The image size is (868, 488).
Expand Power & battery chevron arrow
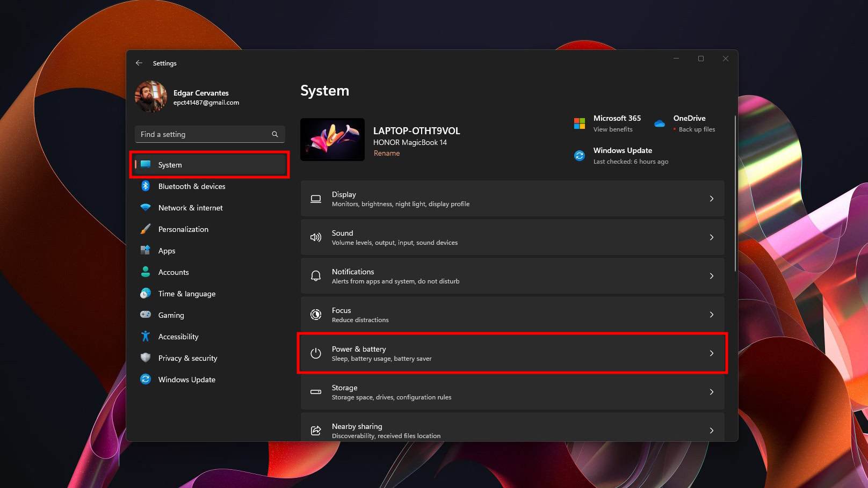(x=711, y=353)
